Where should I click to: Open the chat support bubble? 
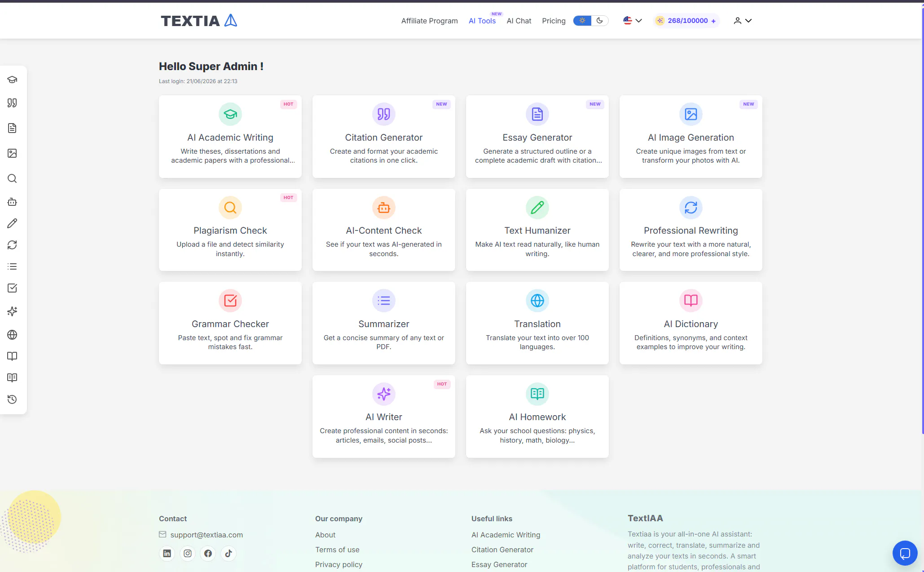click(905, 553)
